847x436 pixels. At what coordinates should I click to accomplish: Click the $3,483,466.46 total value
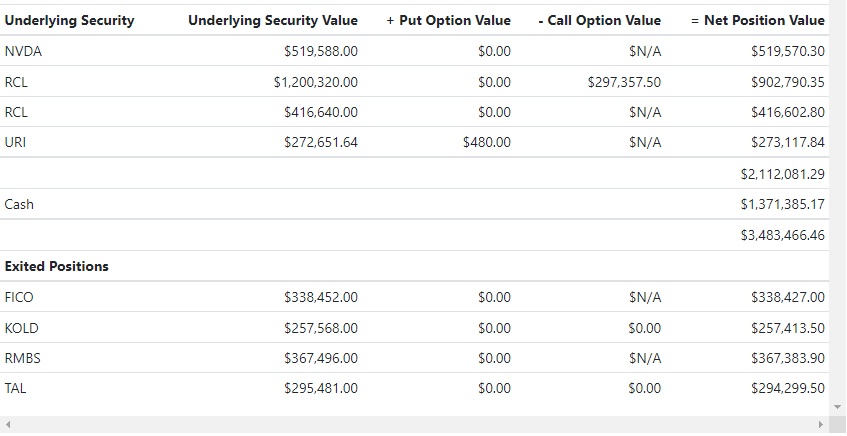coord(782,236)
